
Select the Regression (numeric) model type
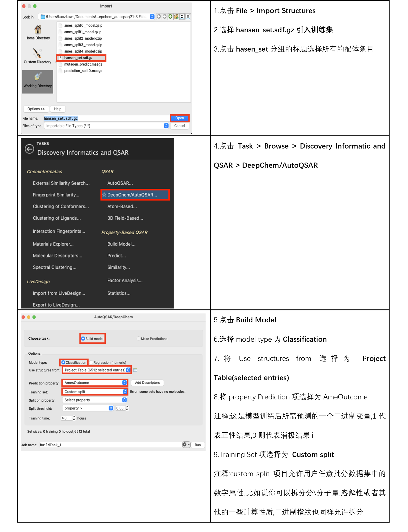[x=91, y=362]
